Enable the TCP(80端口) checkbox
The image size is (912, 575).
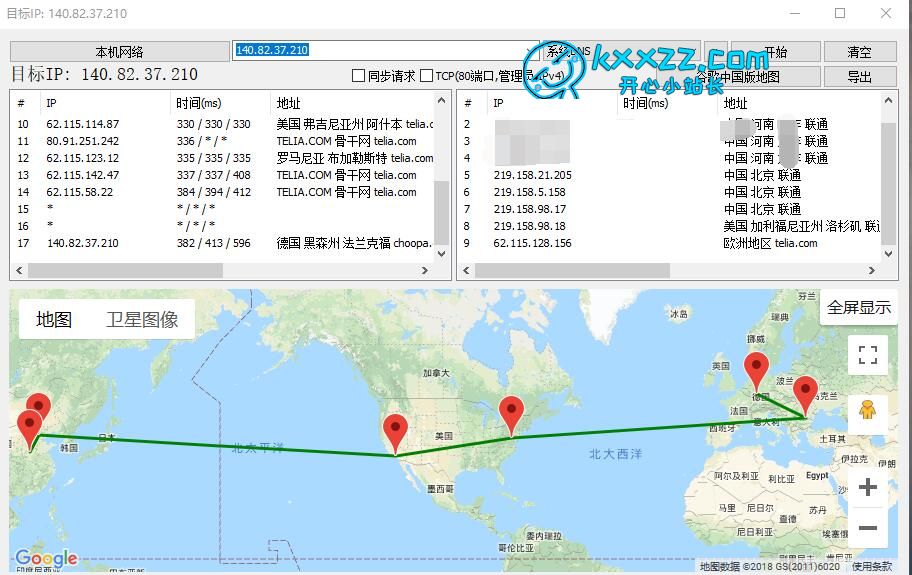tap(426, 76)
